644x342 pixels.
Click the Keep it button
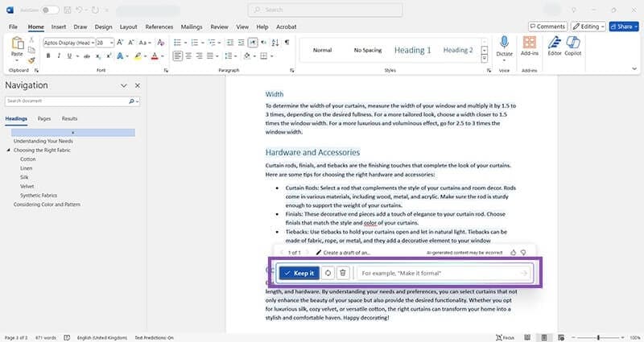click(299, 274)
